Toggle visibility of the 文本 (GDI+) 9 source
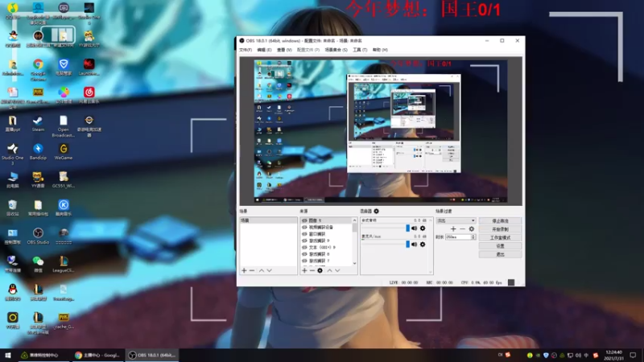Viewport: 644px width, 362px height. click(x=304, y=247)
